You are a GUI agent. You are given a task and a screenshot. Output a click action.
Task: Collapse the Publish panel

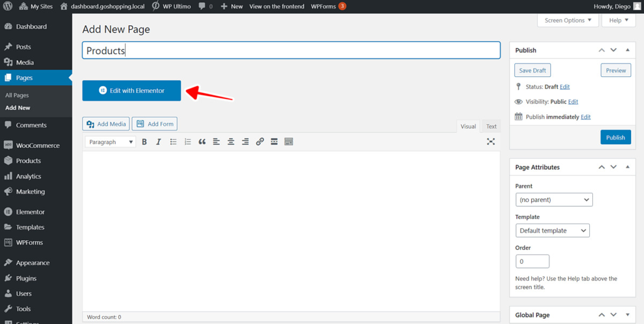click(x=627, y=49)
